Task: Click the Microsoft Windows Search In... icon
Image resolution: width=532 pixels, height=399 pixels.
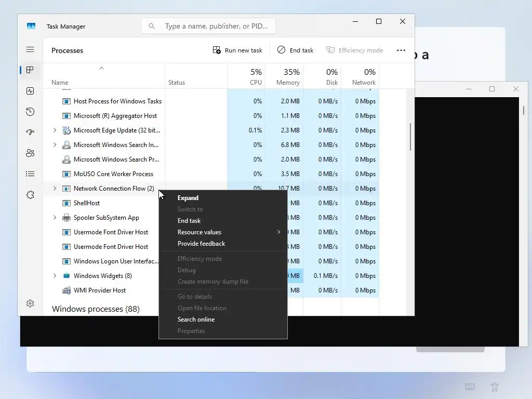Action: (x=66, y=145)
